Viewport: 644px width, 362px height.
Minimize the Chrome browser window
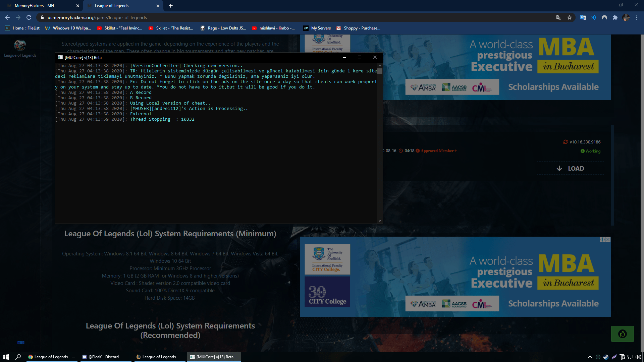605,5
